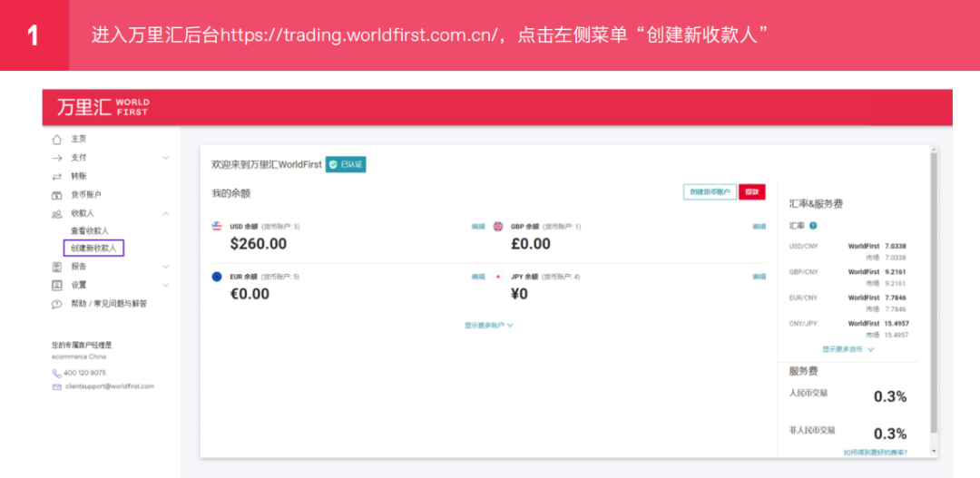Click the shield icon in 已认证 badge
The width and height of the screenshot is (980, 478).
334,165
